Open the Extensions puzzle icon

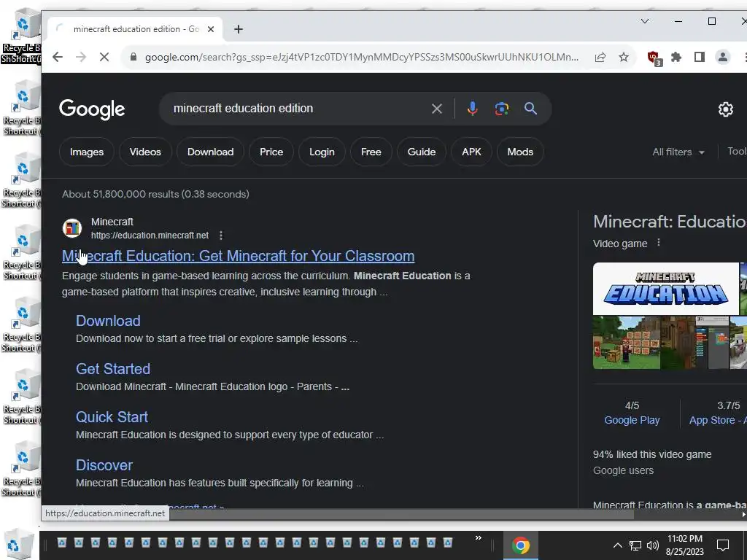coord(676,57)
